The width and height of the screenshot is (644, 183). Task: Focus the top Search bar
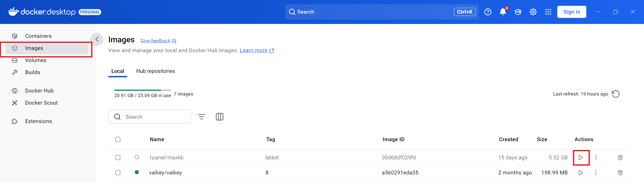[x=382, y=12]
